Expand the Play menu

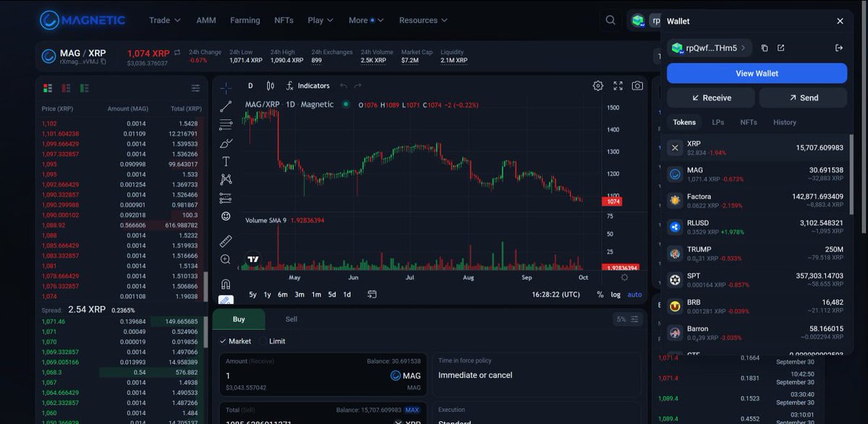coord(320,20)
